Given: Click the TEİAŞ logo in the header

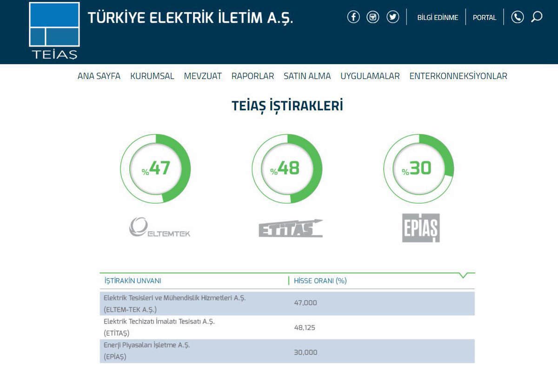Looking at the screenshot, I should pyautogui.click(x=54, y=31).
